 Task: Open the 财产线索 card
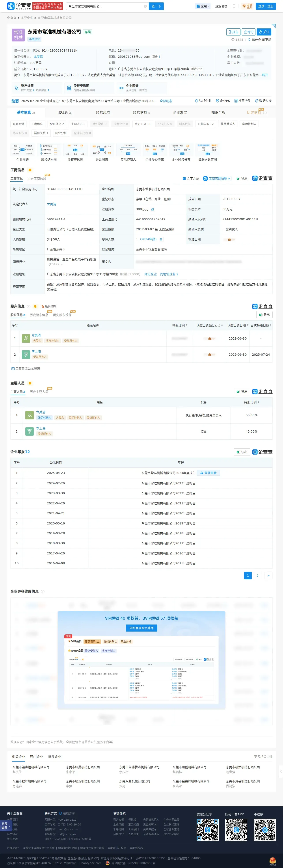click(37, 88)
